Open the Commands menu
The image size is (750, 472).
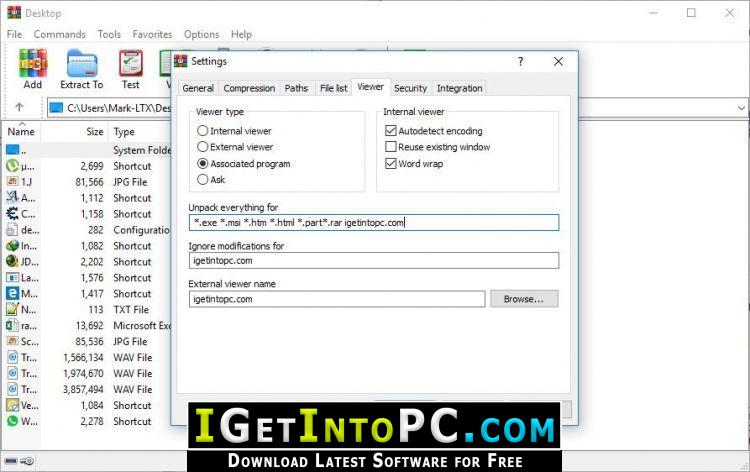pyautogui.click(x=60, y=34)
